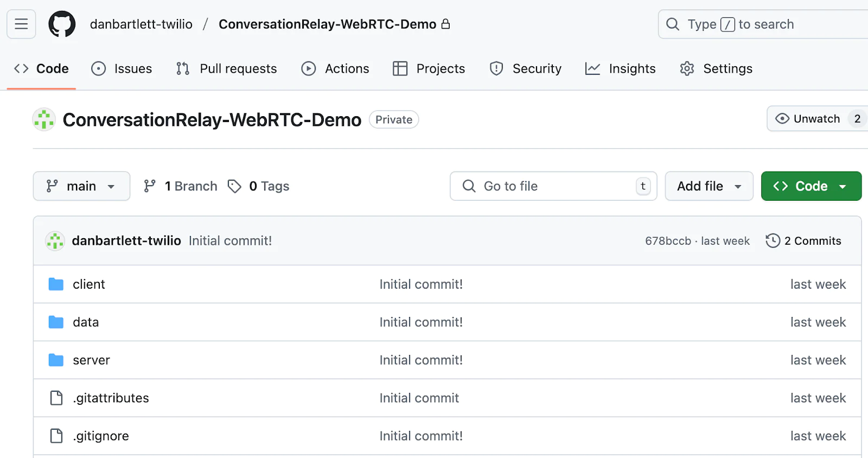
Task: Click the .gitignore file icon
Action: point(56,436)
